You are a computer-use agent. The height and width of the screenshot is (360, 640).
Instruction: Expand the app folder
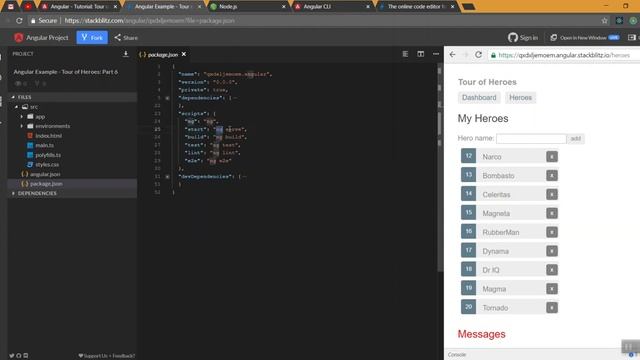point(22,117)
